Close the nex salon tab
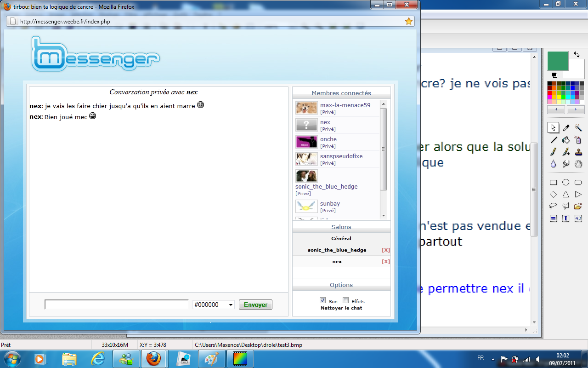The image size is (588, 368). click(386, 262)
